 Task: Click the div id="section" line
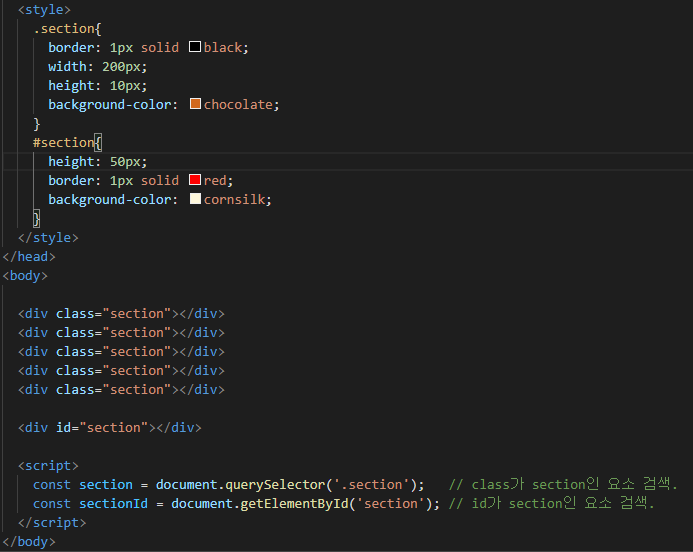[110, 428]
